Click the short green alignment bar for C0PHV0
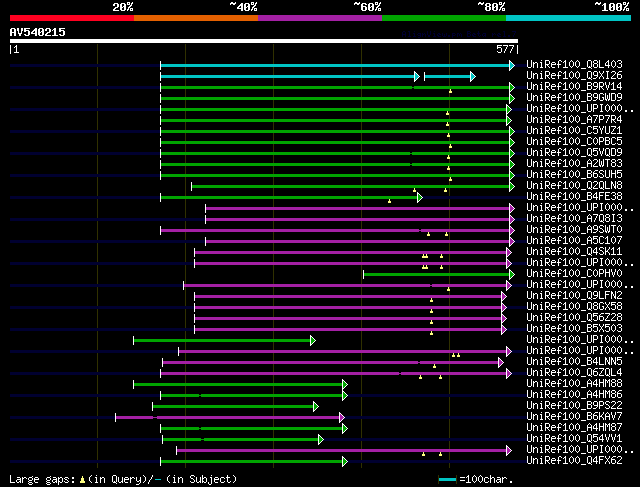640x487 pixels. (439, 274)
